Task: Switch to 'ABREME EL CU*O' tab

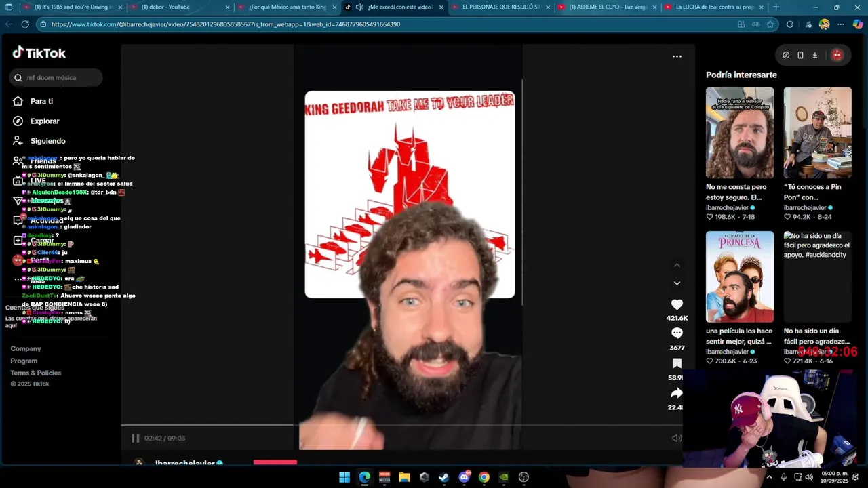Action: [608, 7]
